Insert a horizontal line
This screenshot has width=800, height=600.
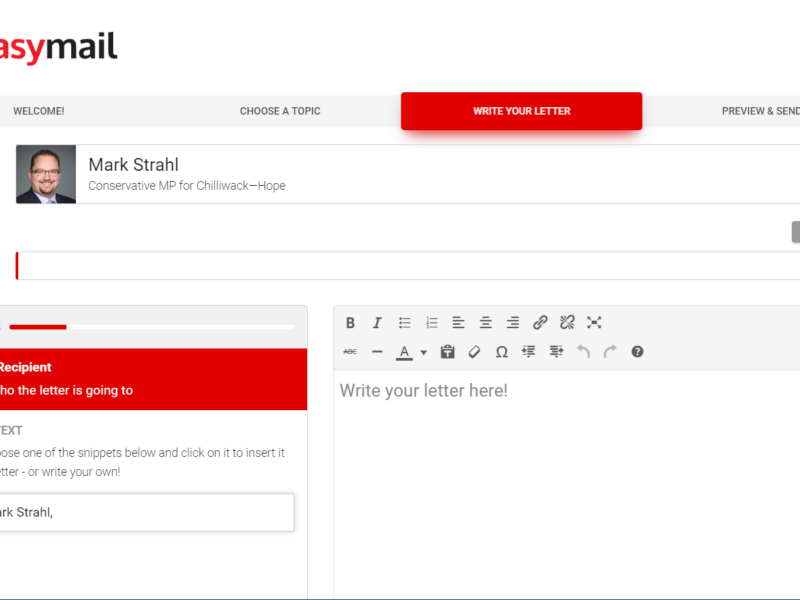377,352
